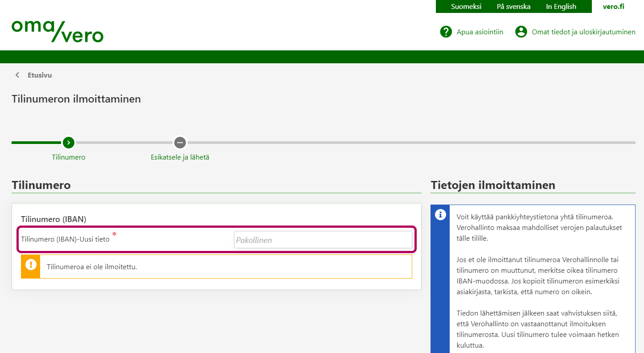Open the vero.fi link
This screenshot has width=644, height=353.
coord(613,7)
